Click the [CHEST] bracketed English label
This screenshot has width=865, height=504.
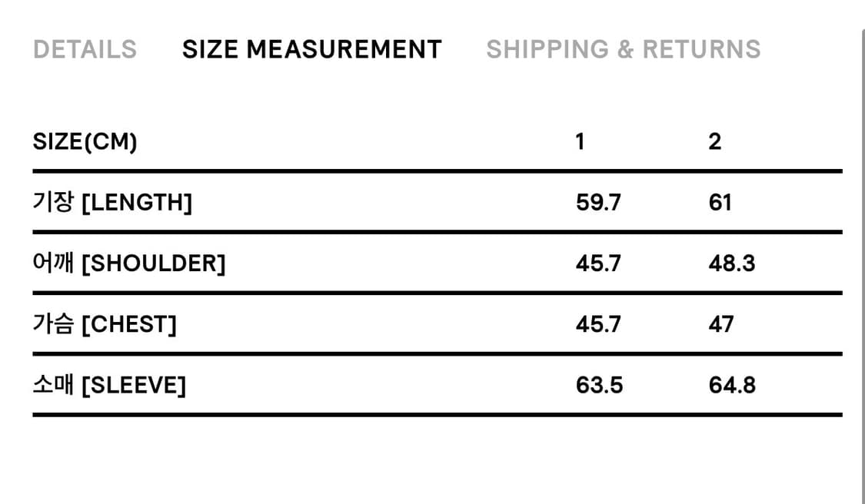[x=128, y=324]
